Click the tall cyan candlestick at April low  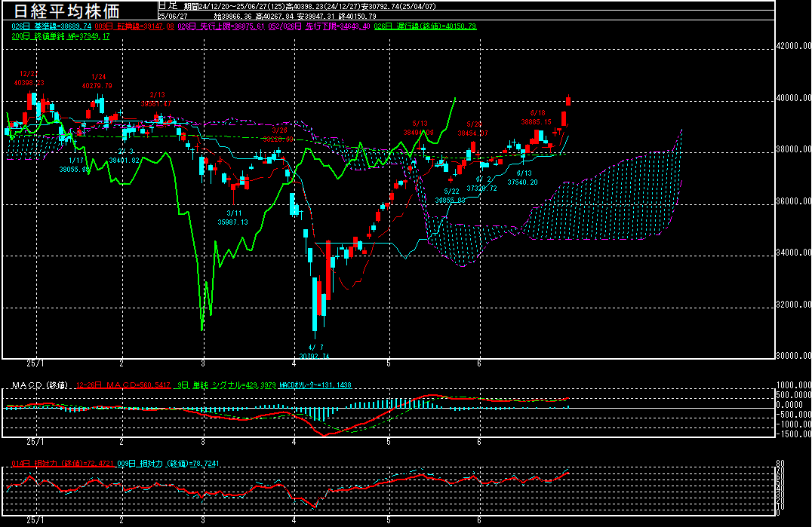click(315, 305)
